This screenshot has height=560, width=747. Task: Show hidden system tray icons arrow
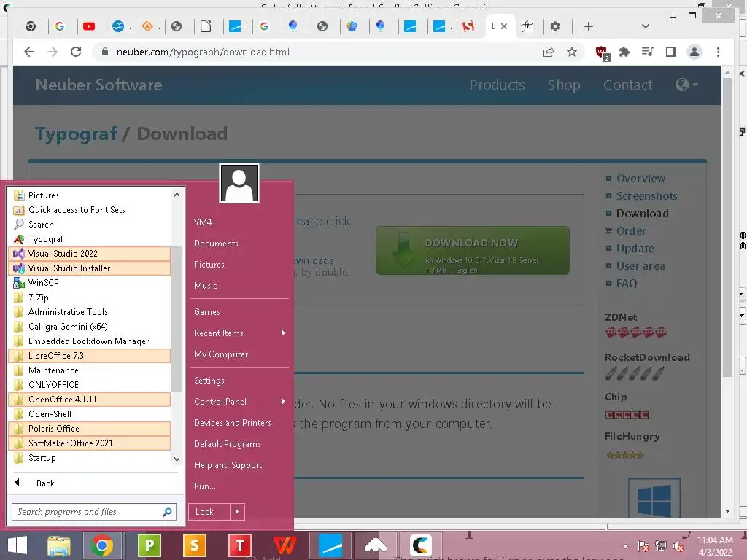point(625,546)
